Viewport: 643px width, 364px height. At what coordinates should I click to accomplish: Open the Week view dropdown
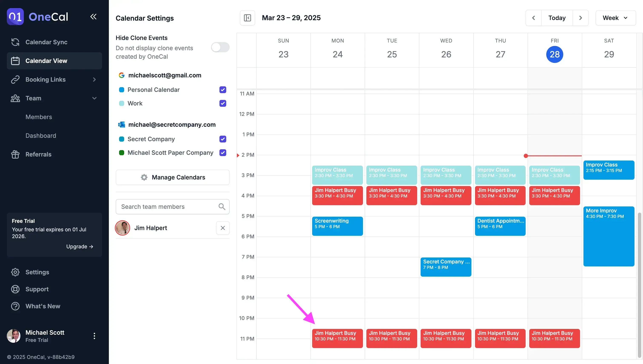pos(615,18)
